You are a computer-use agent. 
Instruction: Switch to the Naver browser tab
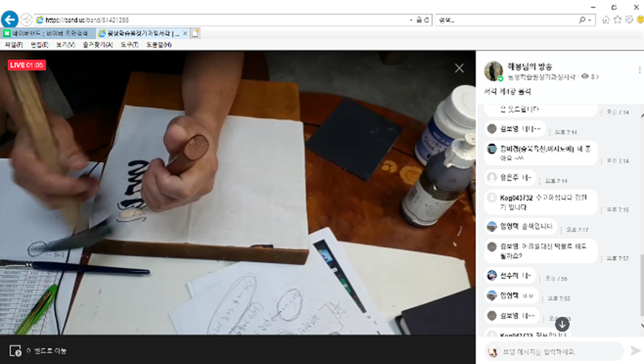click(48, 33)
